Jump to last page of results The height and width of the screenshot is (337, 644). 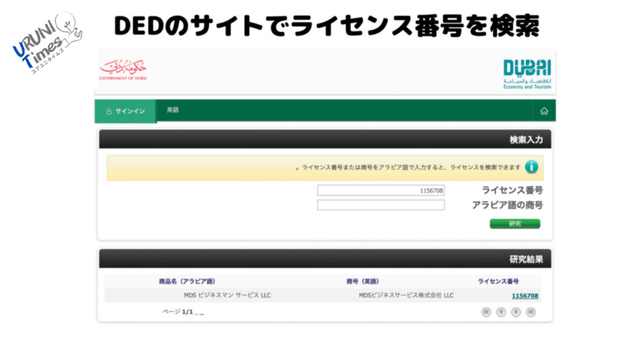(531, 312)
